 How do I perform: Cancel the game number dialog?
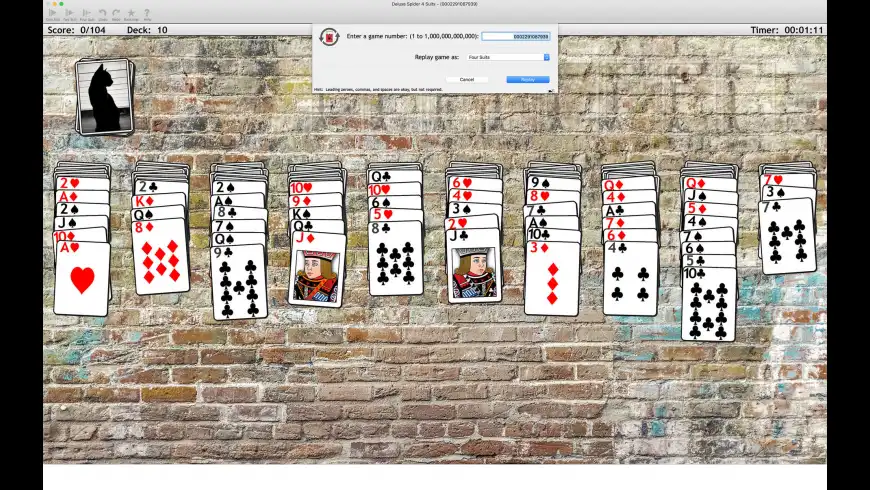tap(467, 79)
